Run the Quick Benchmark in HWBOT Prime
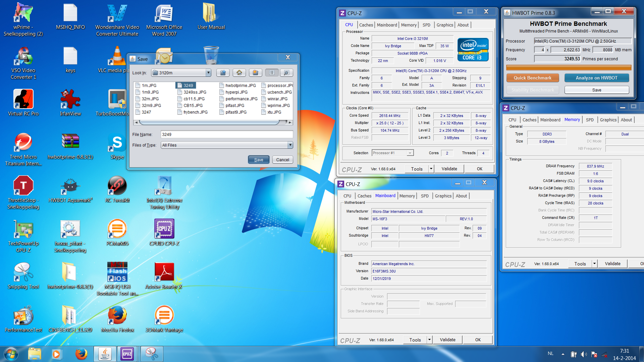This screenshot has width=644, height=362. click(x=532, y=78)
